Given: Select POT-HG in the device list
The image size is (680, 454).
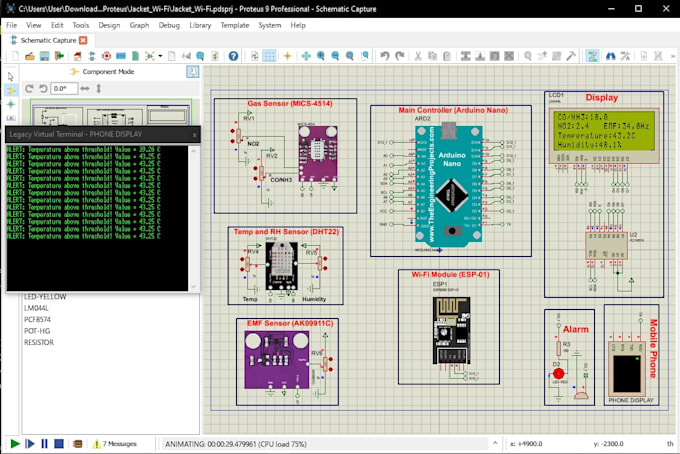Looking at the screenshot, I should point(37,331).
